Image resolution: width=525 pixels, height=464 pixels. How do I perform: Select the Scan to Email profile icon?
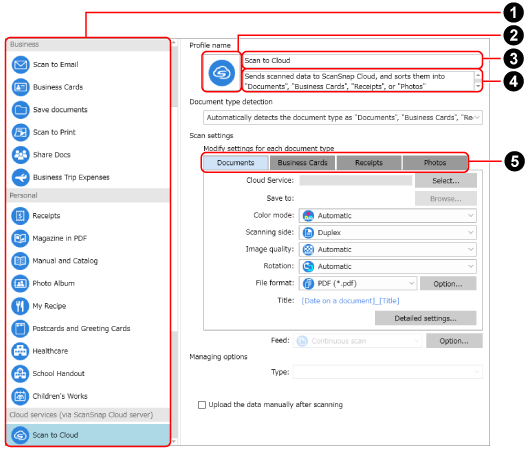21,65
